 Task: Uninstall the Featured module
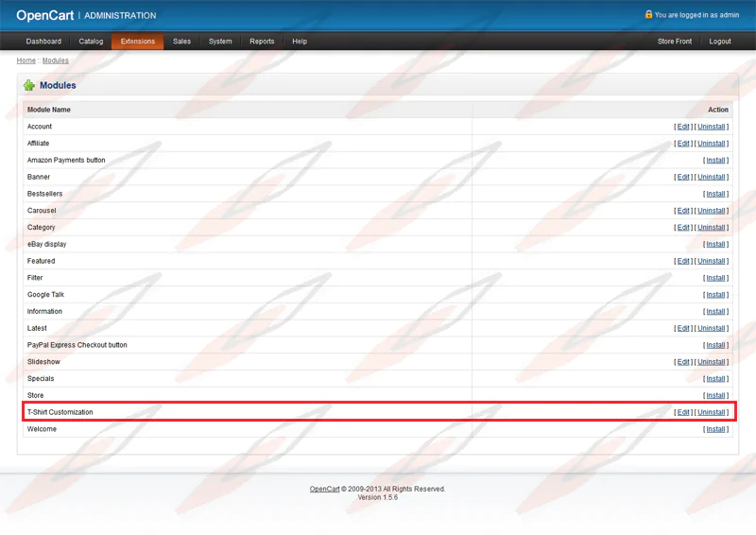(712, 261)
